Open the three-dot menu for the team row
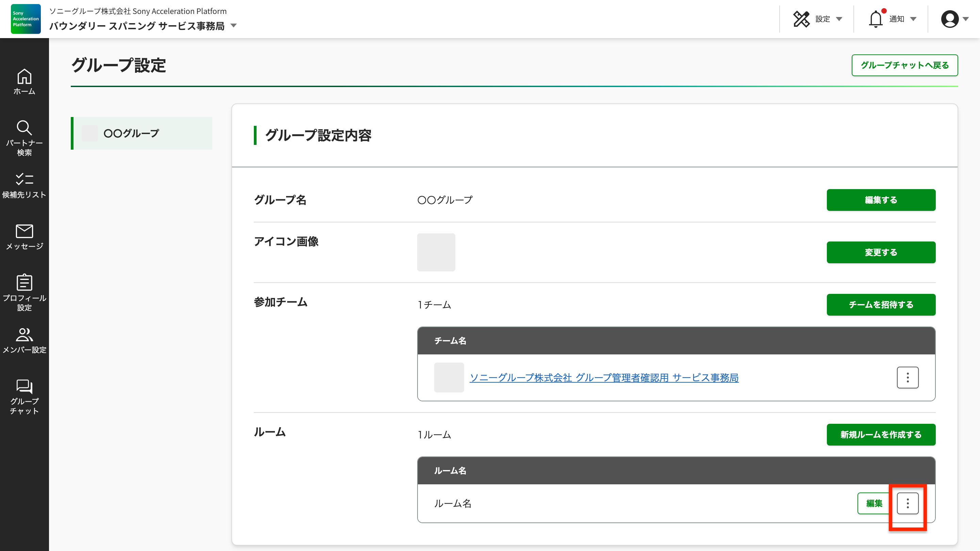This screenshot has width=980, height=551. [x=907, y=378]
